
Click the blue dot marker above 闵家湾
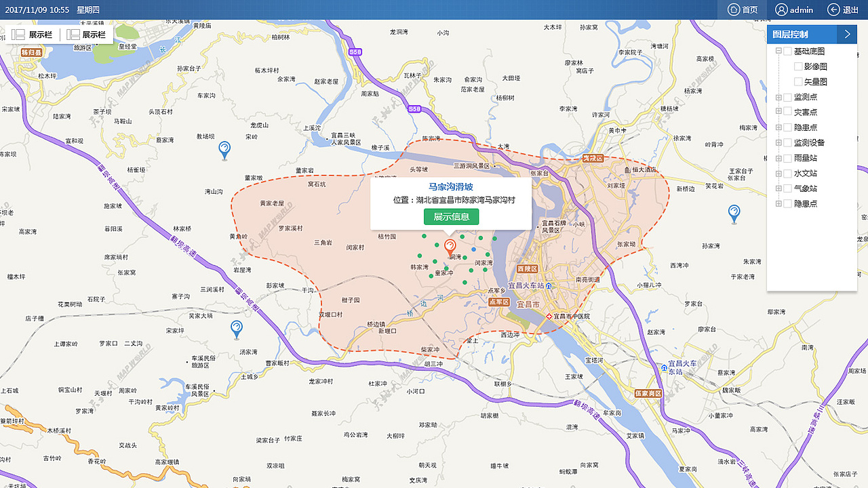473,250
